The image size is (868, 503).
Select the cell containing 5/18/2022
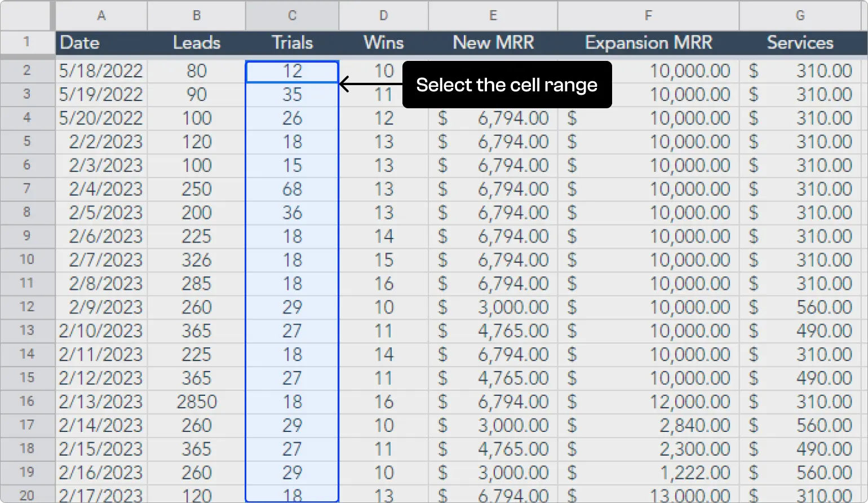[x=101, y=71]
